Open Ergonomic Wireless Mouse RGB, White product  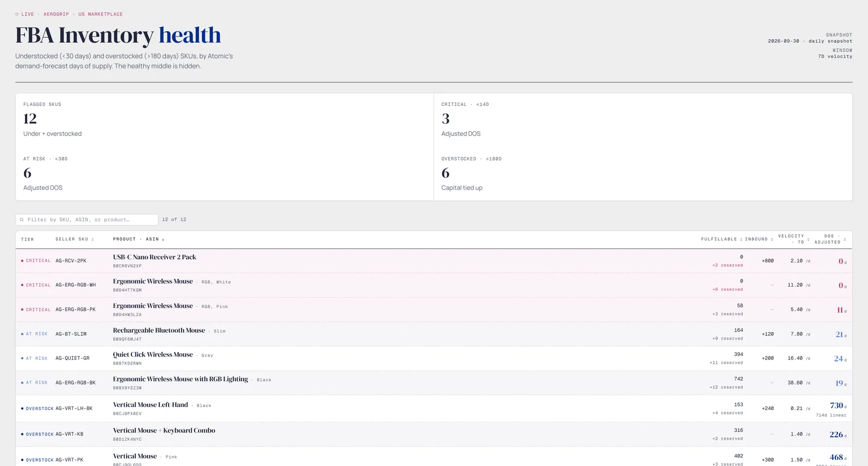point(153,282)
